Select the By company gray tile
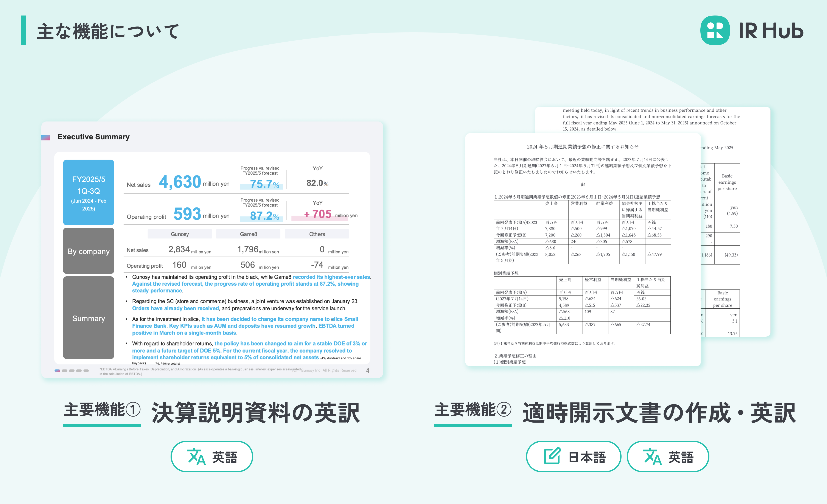Image resolution: width=827 pixels, height=504 pixels. (x=89, y=251)
